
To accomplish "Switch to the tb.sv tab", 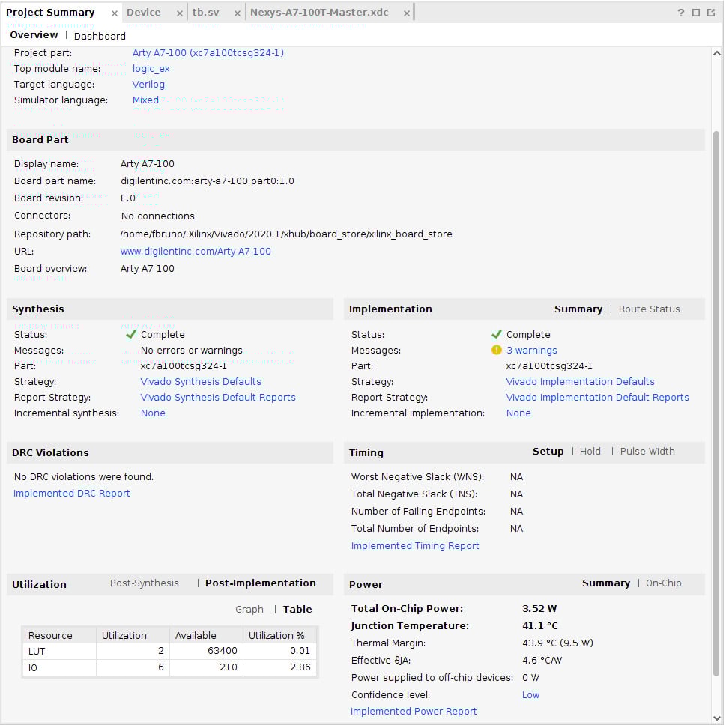I will (x=206, y=13).
